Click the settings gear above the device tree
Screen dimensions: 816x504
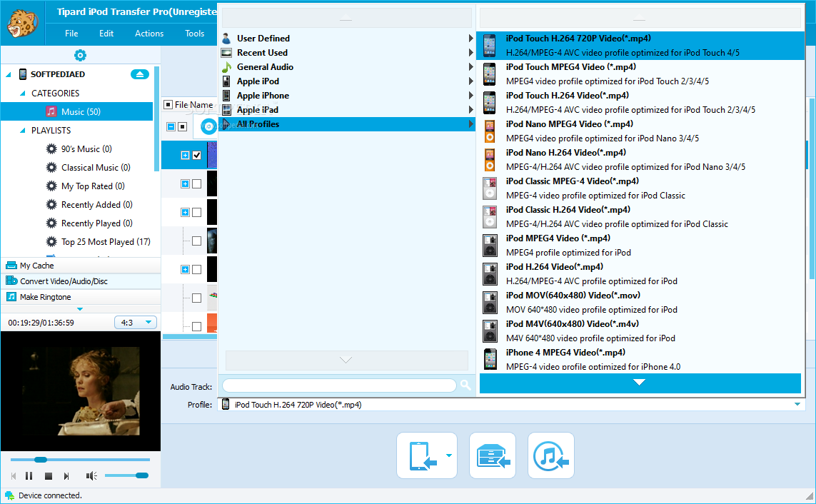click(x=80, y=55)
